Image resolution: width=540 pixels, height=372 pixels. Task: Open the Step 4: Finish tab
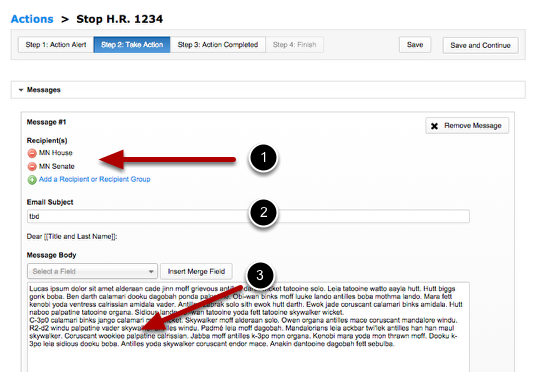click(x=294, y=45)
